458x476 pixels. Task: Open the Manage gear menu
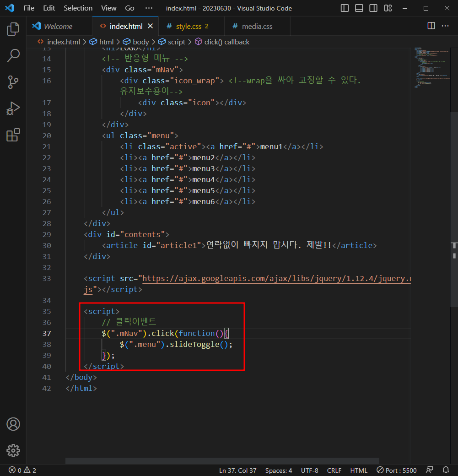[13, 450]
